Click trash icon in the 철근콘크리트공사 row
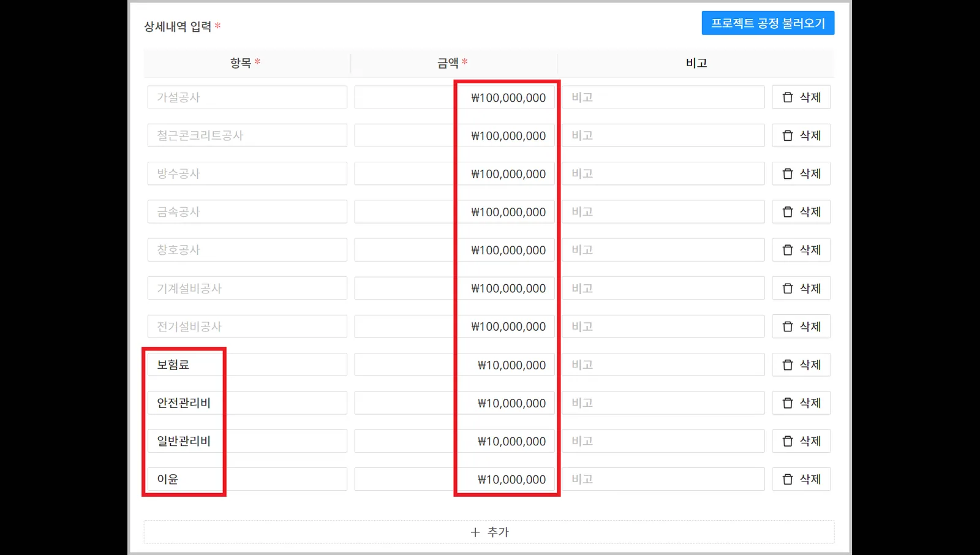 pos(788,135)
